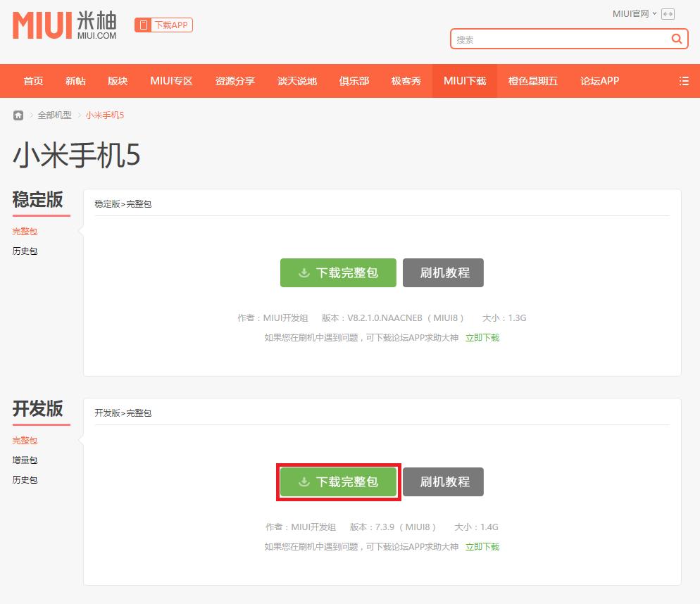The image size is (700, 604).
Task: Open the list menu icon in navigation bar
Action: click(684, 81)
